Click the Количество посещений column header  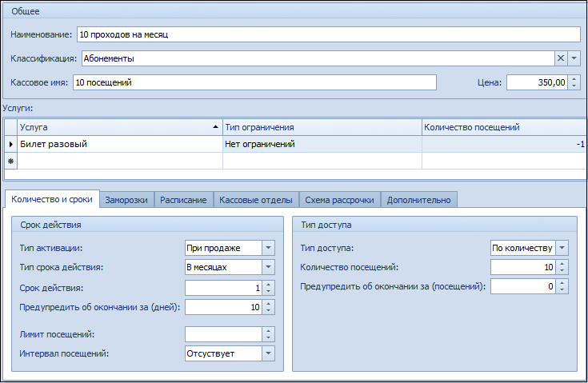[504, 127]
